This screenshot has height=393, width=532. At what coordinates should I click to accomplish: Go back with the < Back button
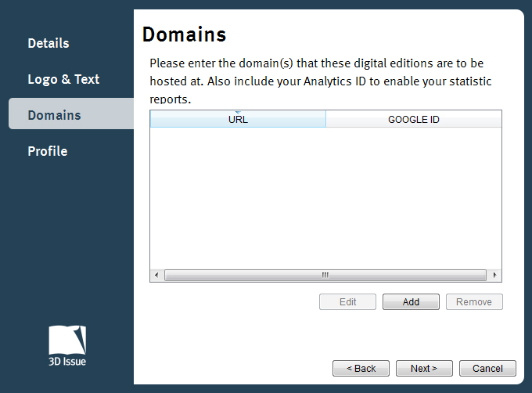tap(361, 368)
